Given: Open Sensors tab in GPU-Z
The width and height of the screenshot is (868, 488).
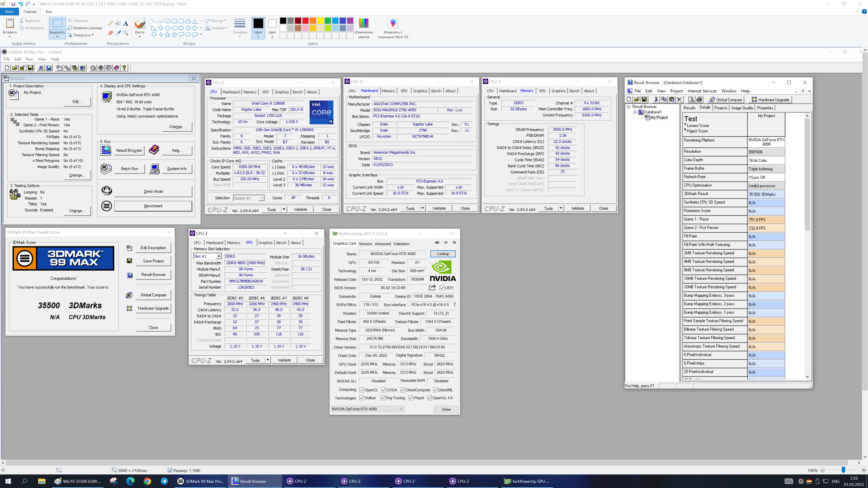Looking at the screenshot, I should (365, 244).
